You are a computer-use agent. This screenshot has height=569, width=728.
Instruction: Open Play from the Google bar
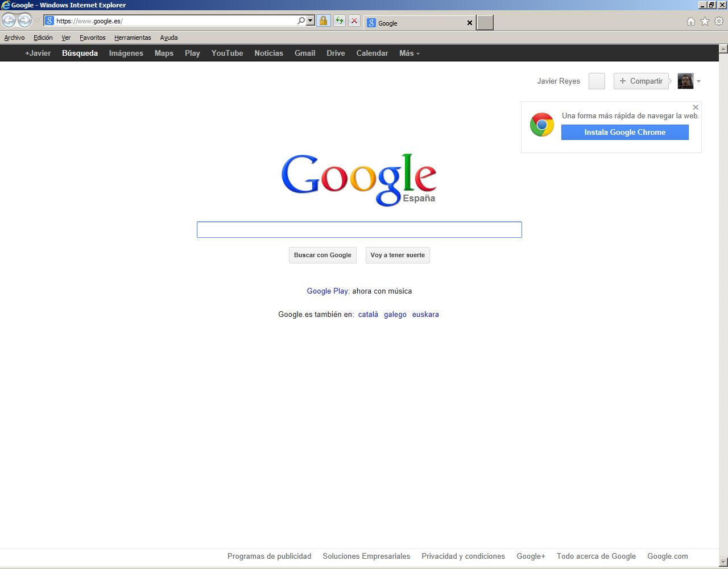click(192, 53)
